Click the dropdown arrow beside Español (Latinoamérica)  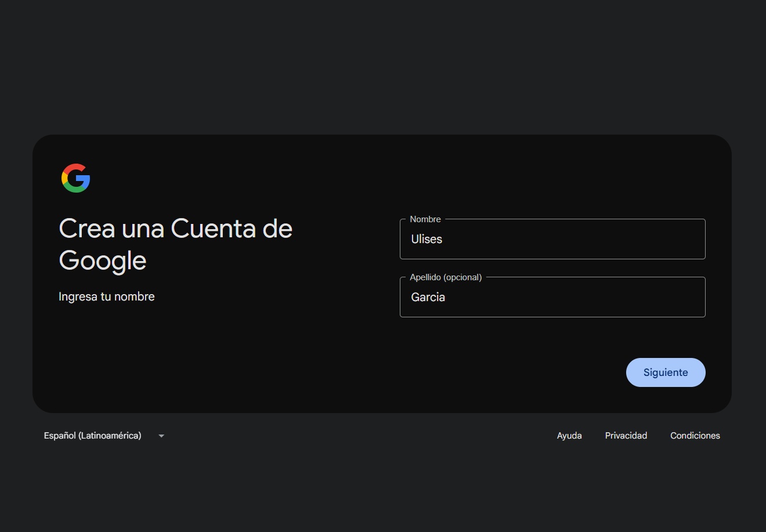[x=161, y=436]
